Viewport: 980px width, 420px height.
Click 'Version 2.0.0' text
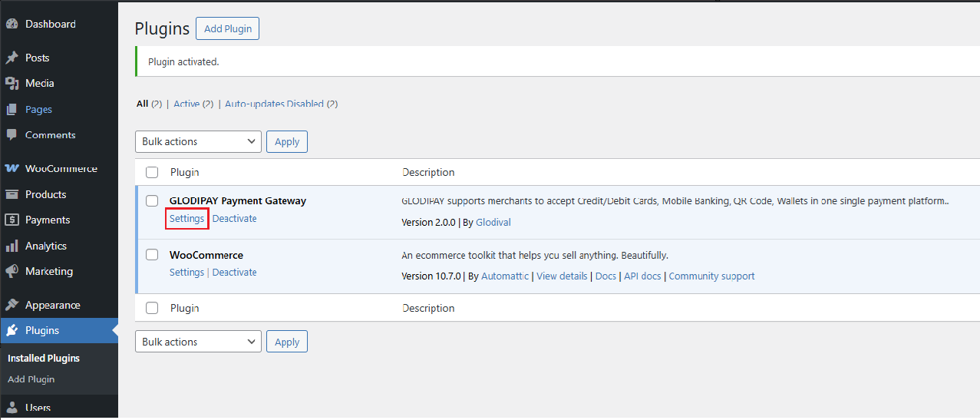(x=428, y=223)
